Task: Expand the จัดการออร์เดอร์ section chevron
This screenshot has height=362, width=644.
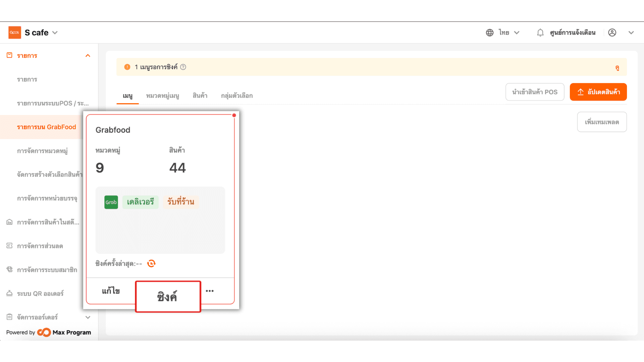Action: pos(88,317)
